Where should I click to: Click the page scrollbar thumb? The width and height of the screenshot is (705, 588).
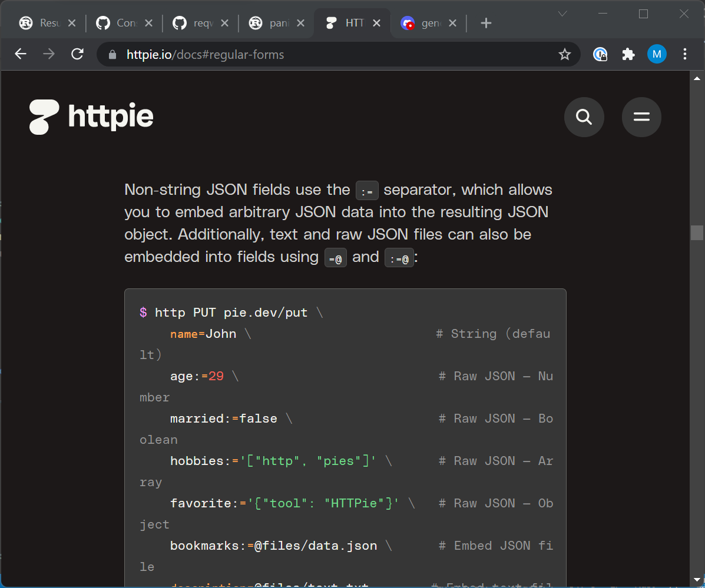(x=697, y=232)
